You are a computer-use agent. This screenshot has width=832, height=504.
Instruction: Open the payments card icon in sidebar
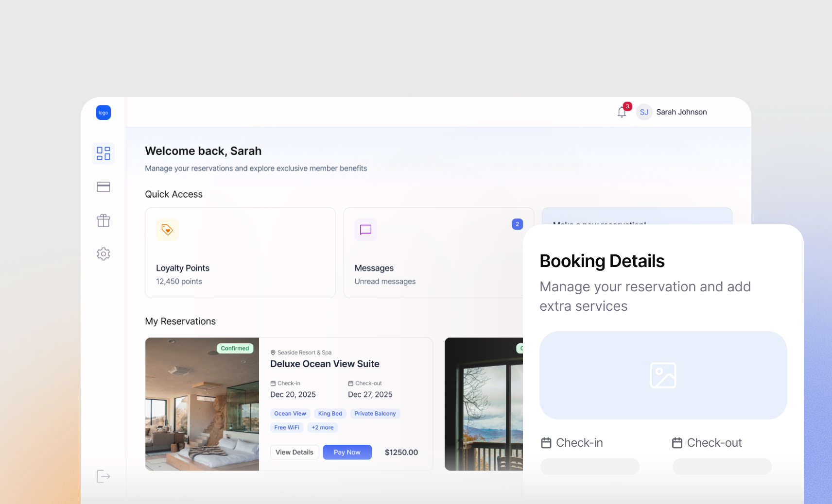103,187
